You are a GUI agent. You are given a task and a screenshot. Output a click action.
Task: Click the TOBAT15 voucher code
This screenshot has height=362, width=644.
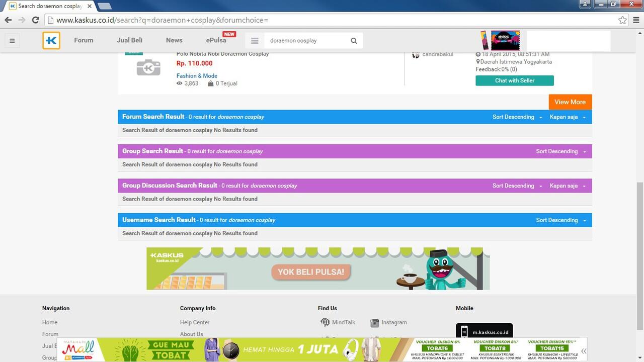click(552, 348)
